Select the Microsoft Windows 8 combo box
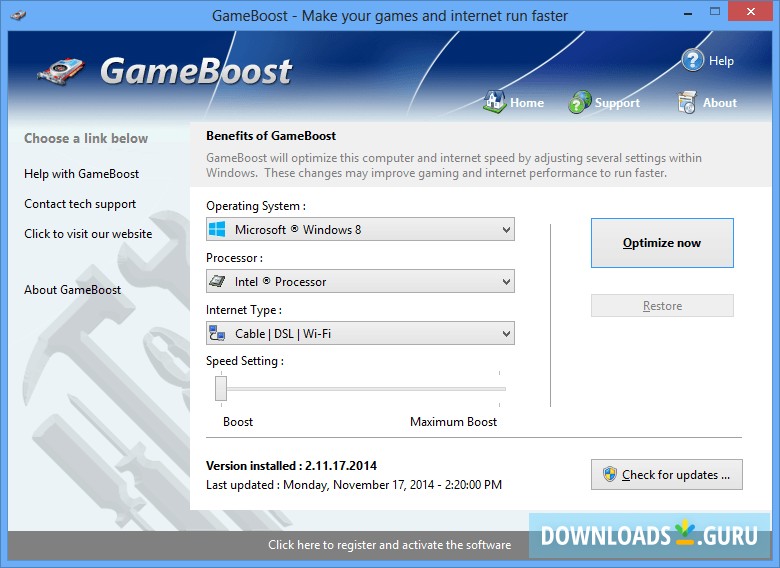The image size is (780, 568). point(360,229)
